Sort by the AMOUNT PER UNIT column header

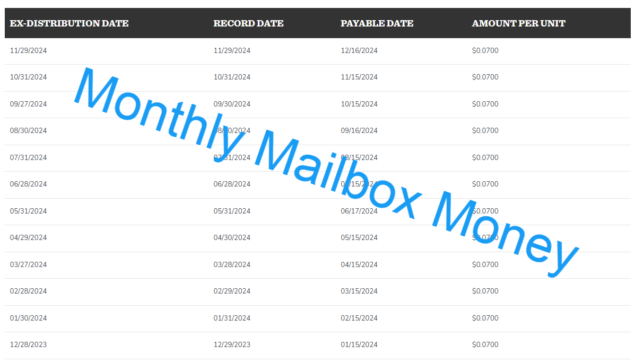518,23
